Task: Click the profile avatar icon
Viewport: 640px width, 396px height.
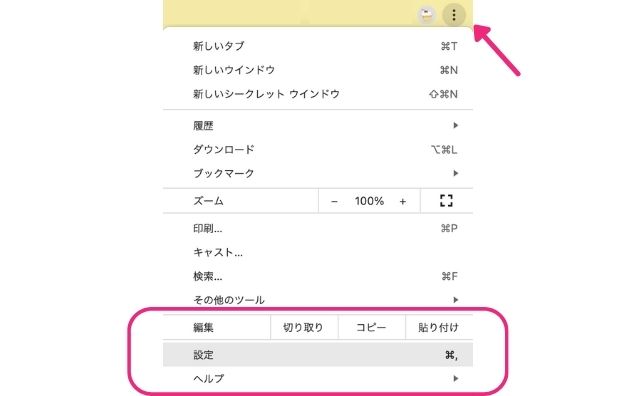Action: [x=427, y=16]
